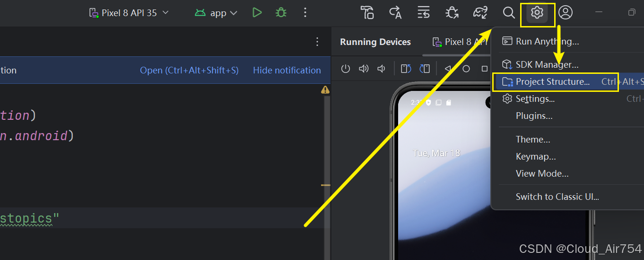Attach debugger to Android process icon
This screenshot has width=644, height=260.
pyautogui.click(x=452, y=13)
